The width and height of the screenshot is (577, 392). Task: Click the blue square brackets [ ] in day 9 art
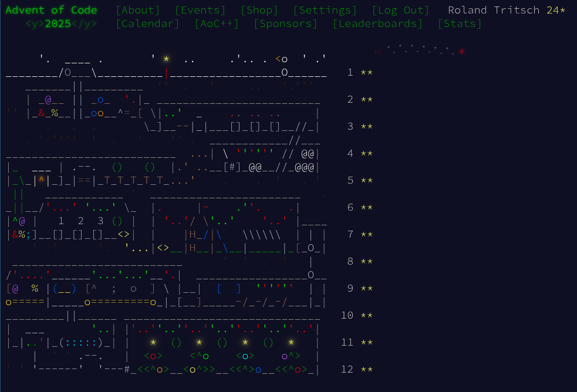228,289
